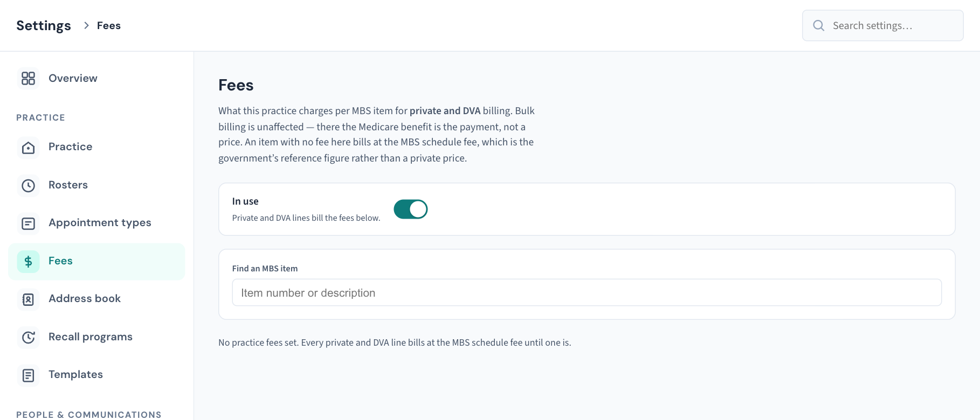Navigate to Recall programs
The image size is (980, 420).
tap(96, 337)
